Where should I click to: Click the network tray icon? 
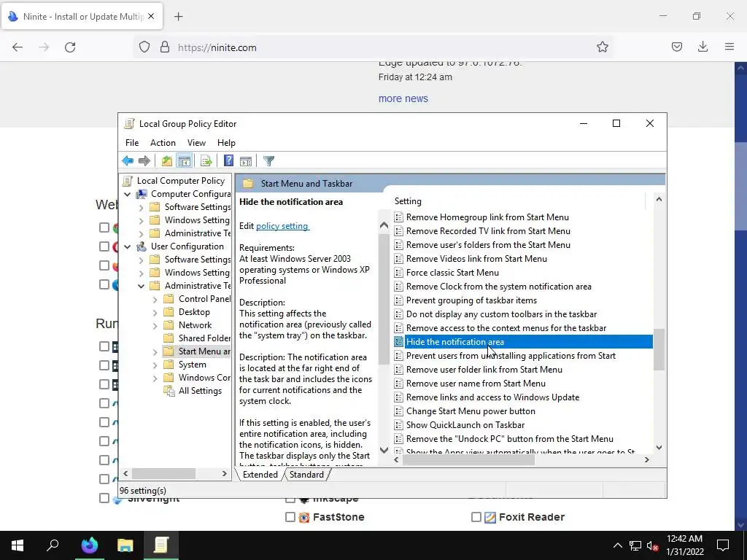click(635, 545)
